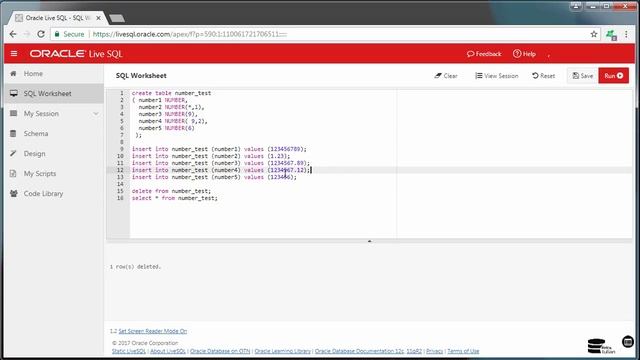640x360 pixels.
Task: Open the About LiveSQL footer link
Action: click(168, 351)
